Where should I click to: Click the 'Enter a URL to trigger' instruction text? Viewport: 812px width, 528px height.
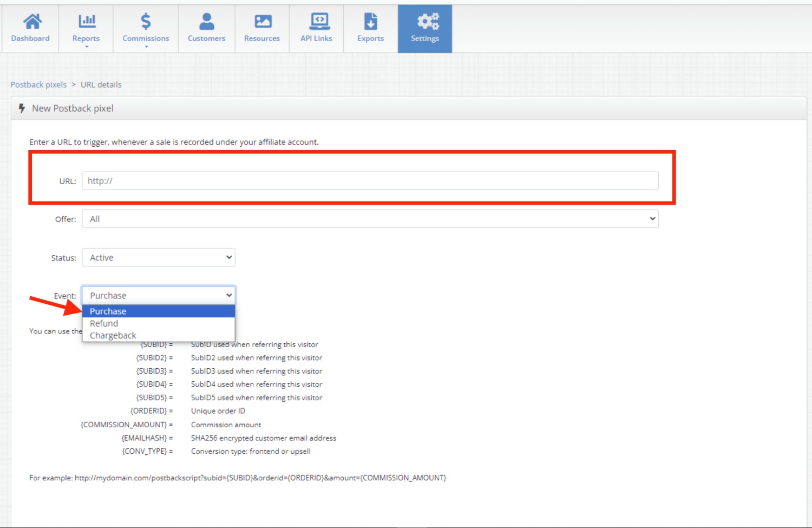click(x=174, y=142)
